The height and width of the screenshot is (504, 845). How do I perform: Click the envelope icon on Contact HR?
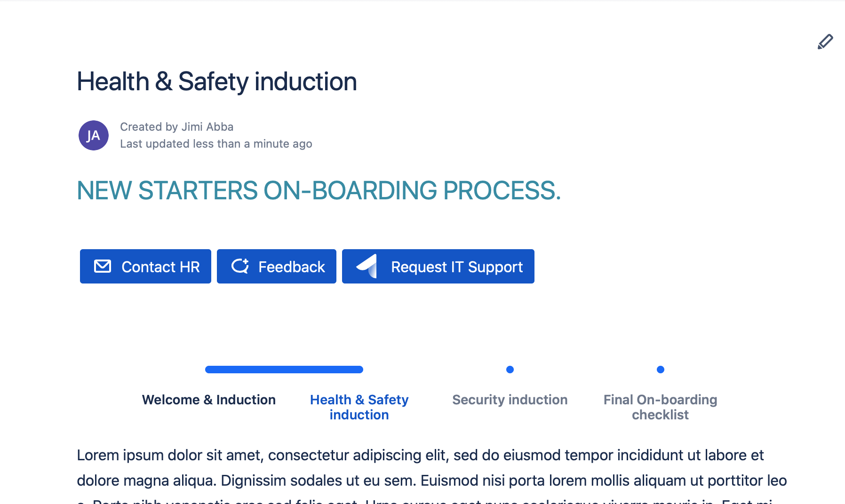pos(103,266)
